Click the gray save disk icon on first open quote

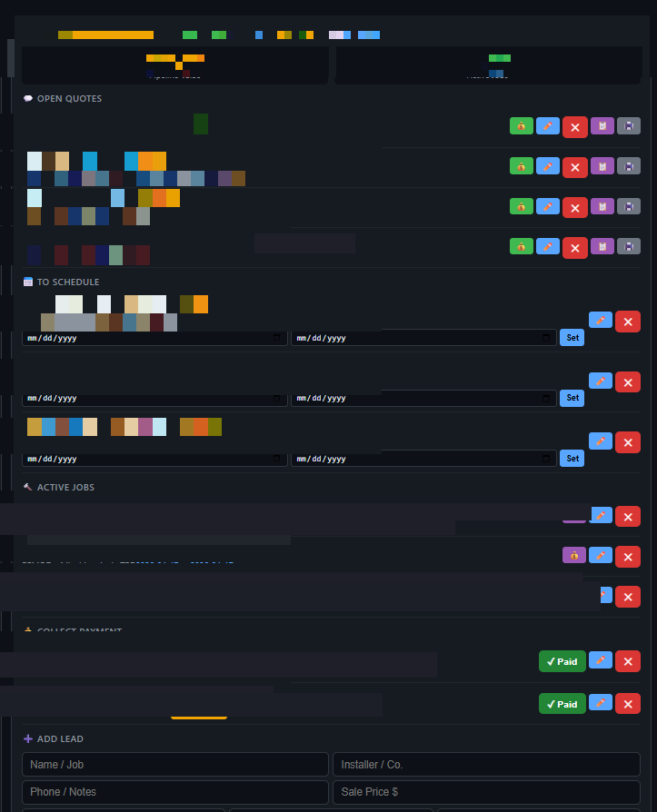coord(629,126)
